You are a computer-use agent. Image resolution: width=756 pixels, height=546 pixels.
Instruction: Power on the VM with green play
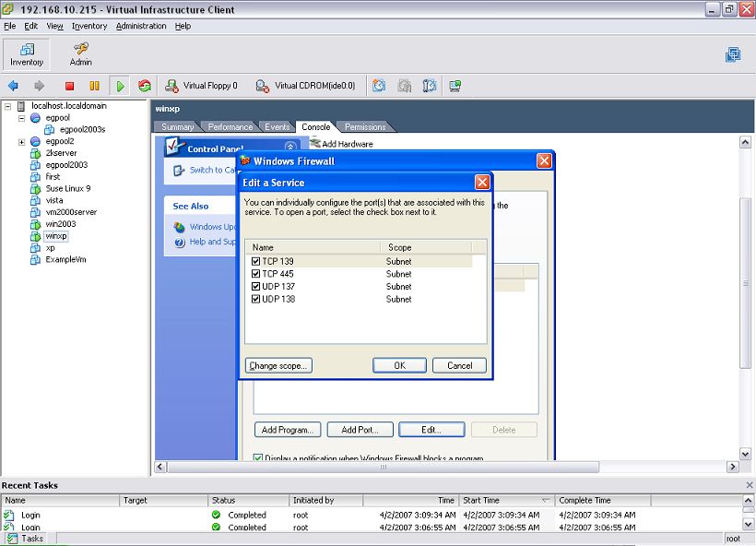tap(120, 86)
